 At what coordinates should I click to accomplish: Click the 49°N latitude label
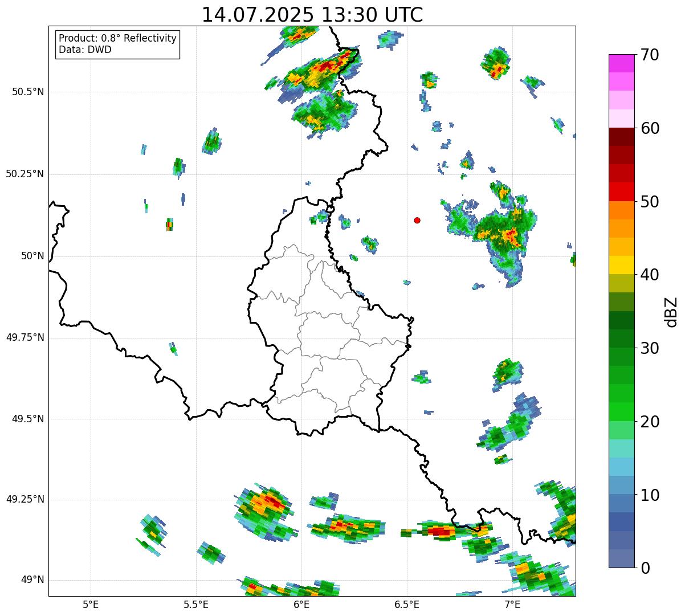pos(32,580)
